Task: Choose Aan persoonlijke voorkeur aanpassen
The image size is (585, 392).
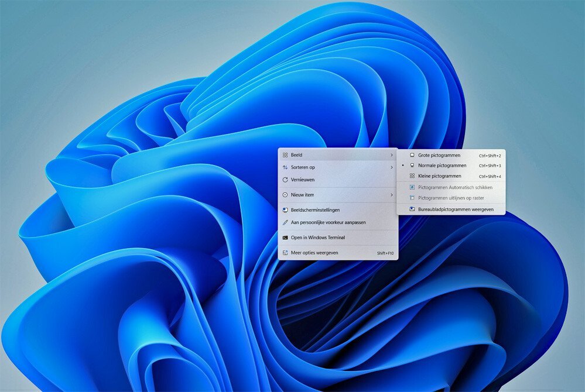Action: tap(338, 222)
